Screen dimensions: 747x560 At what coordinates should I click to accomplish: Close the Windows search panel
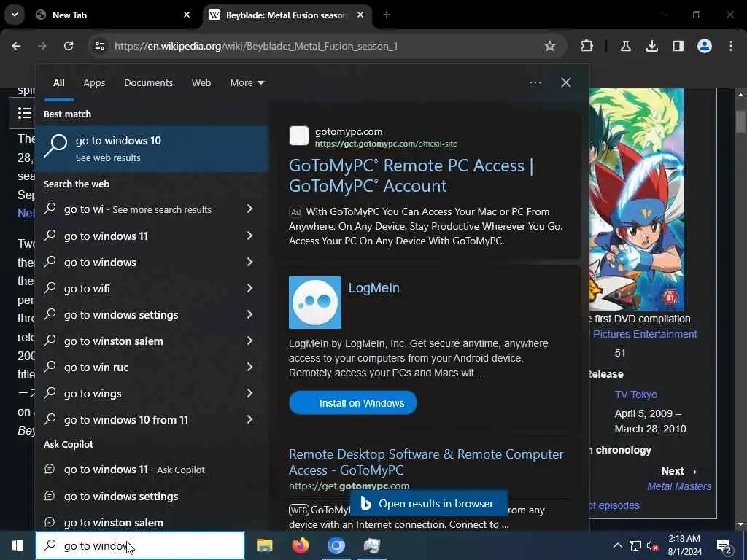tap(565, 83)
